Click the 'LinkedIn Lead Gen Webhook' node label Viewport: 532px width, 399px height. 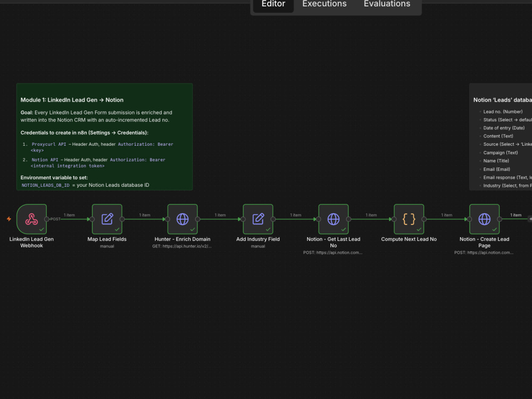click(31, 242)
